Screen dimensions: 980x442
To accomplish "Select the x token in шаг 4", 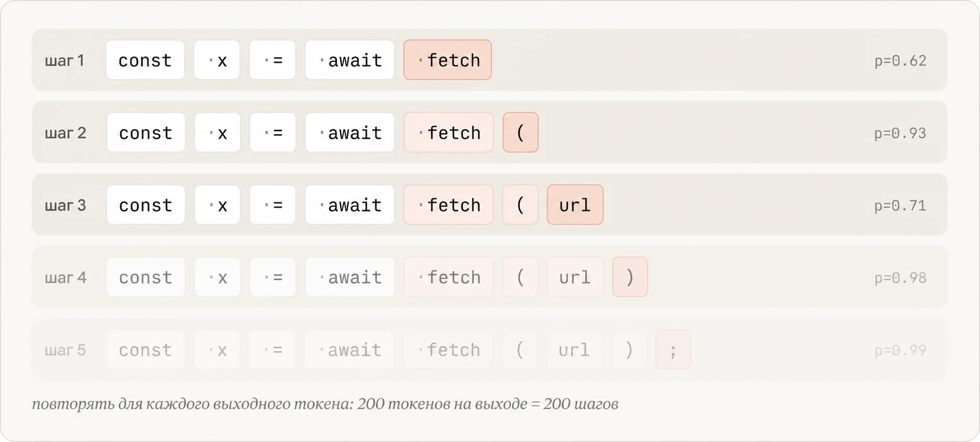I will click(217, 277).
